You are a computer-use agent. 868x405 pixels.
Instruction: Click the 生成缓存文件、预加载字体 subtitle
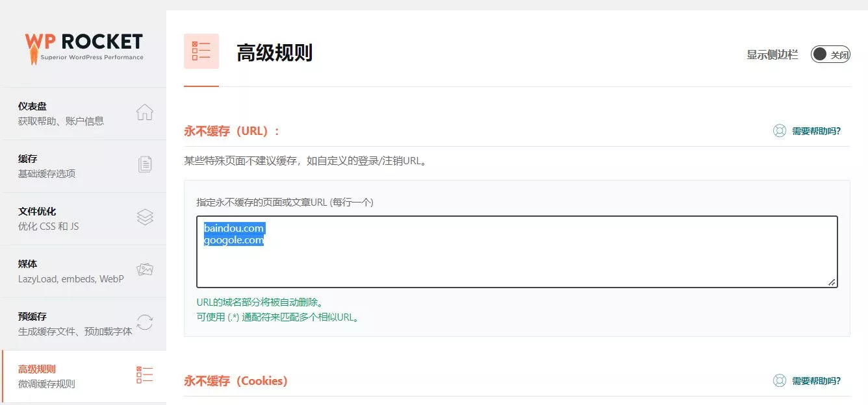click(75, 331)
